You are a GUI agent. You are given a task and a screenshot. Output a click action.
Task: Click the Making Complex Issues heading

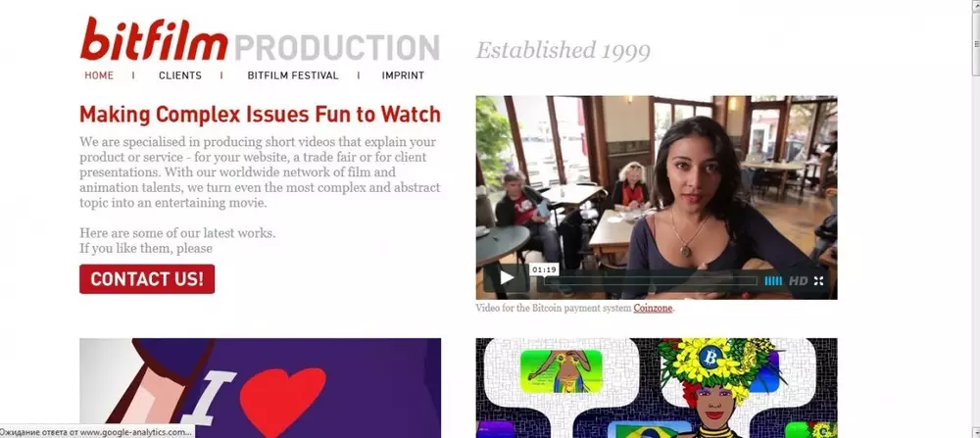[260, 115]
